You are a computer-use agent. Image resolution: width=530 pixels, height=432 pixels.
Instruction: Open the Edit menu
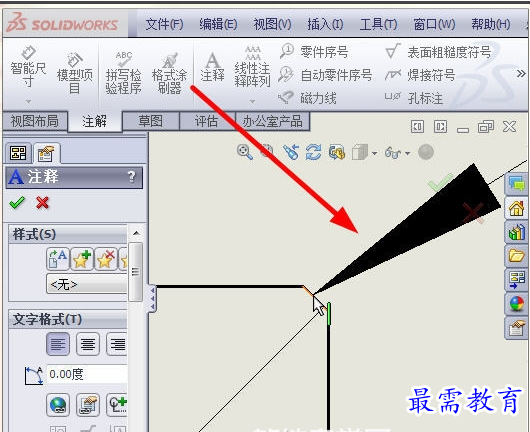pyautogui.click(x=218, y=24)
